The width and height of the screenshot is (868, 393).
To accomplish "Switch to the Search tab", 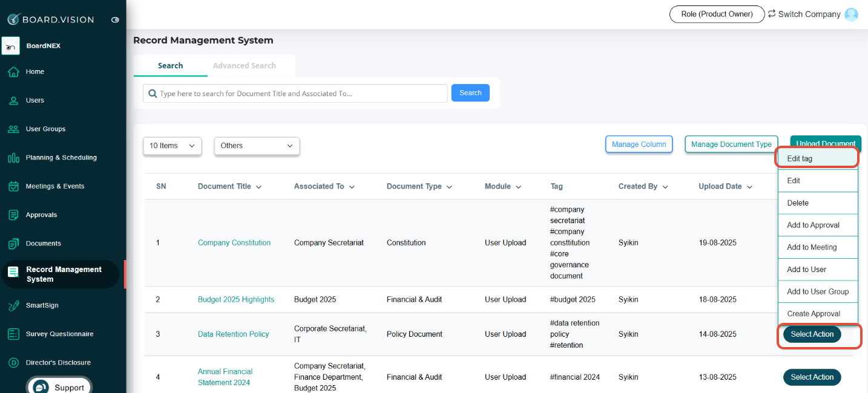I will pyautogui.click(x=170, y=65).
